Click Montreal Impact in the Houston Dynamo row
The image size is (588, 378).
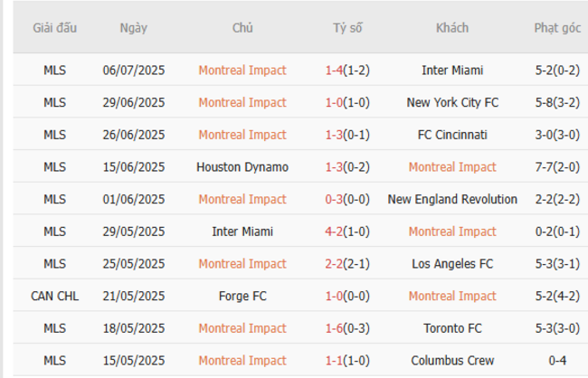click(452, 167)
